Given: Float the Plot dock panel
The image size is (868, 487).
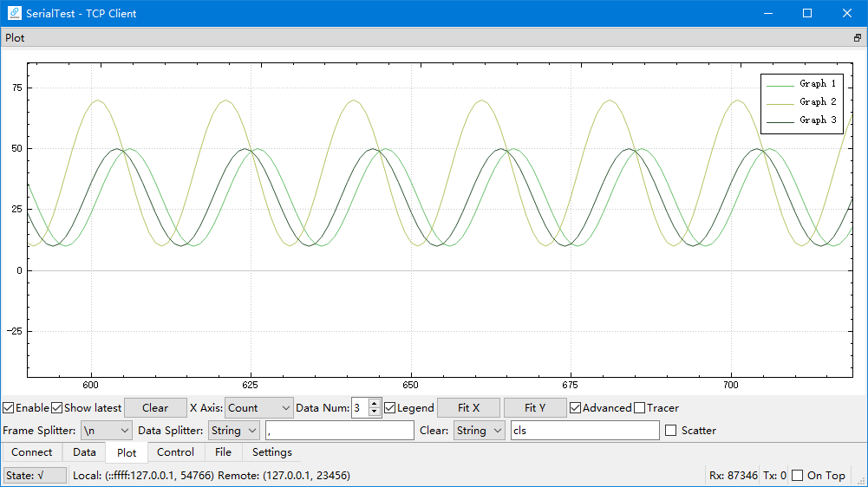Looking at the screenshot, I should point(858,38).
